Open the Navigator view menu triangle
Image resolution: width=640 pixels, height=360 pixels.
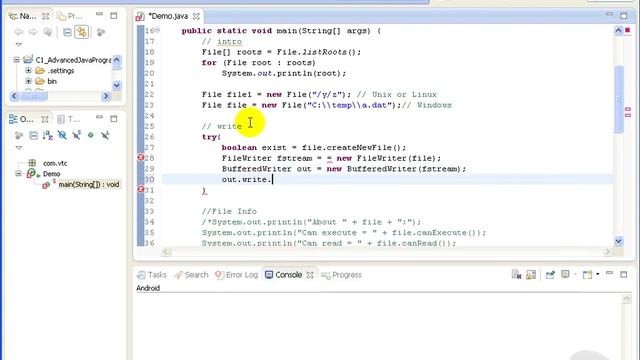[19, 44]
